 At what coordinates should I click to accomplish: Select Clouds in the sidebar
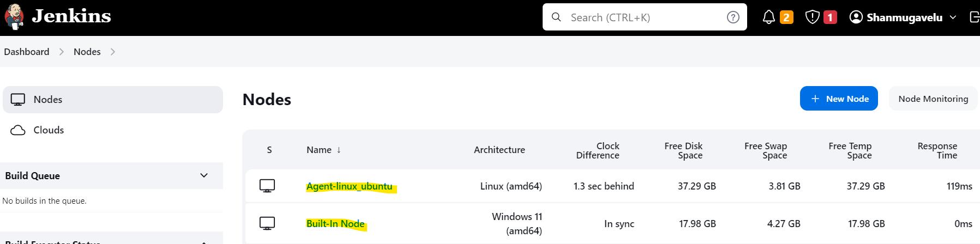(49, 130)
